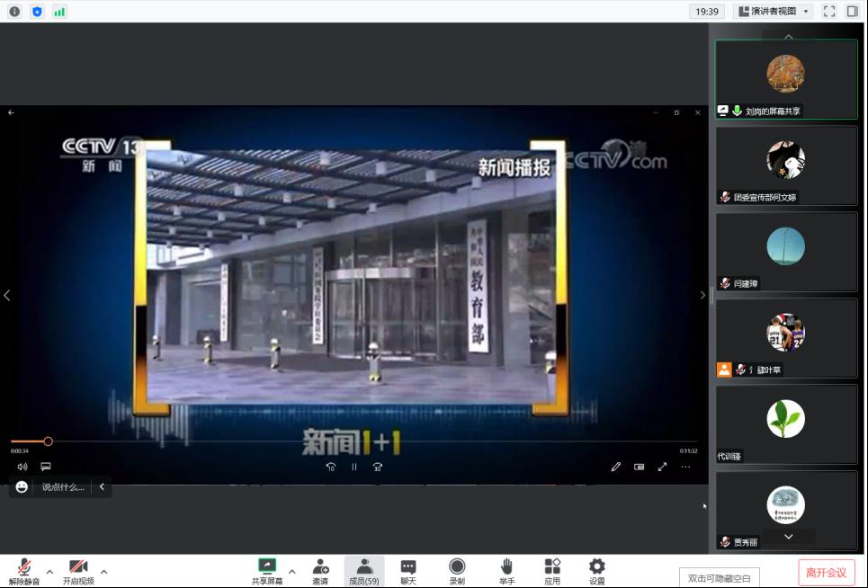
Task: Skip the video forward 30 seconds
Action: (378, 467)
